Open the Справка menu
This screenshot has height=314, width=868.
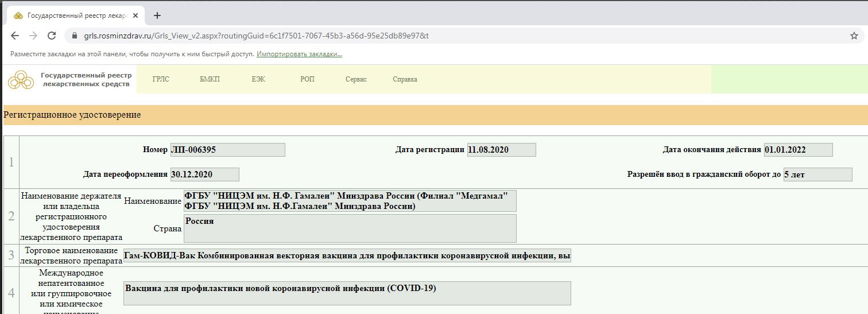(405, 79)
